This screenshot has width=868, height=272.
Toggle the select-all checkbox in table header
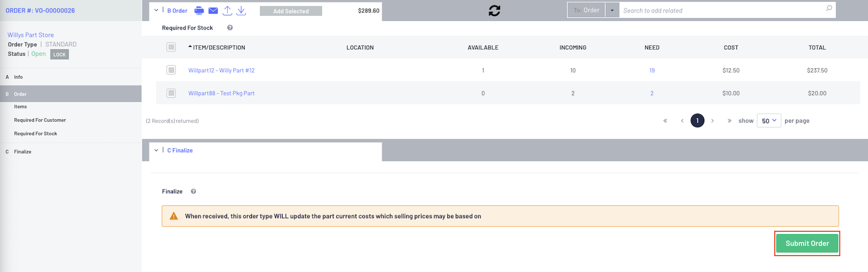point(171,47)
